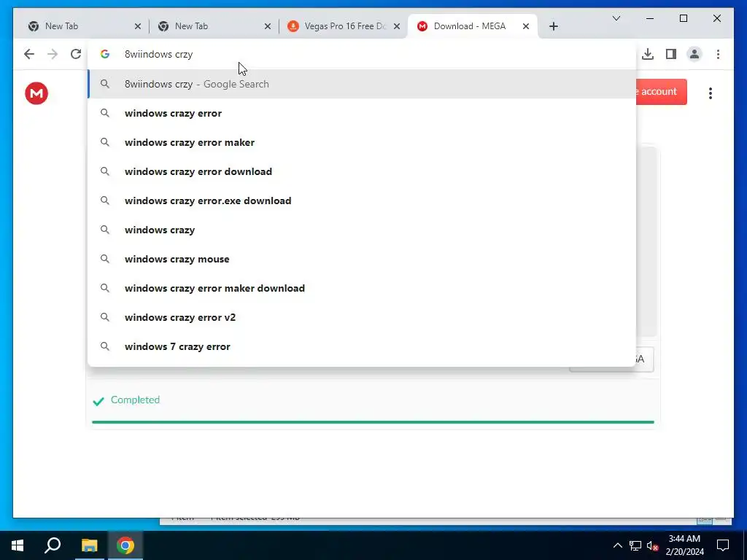Screen dimensions: 747x560
Task: Select 'windows 7 crazy error' suggestion
Action: click(x=362, y=346)
